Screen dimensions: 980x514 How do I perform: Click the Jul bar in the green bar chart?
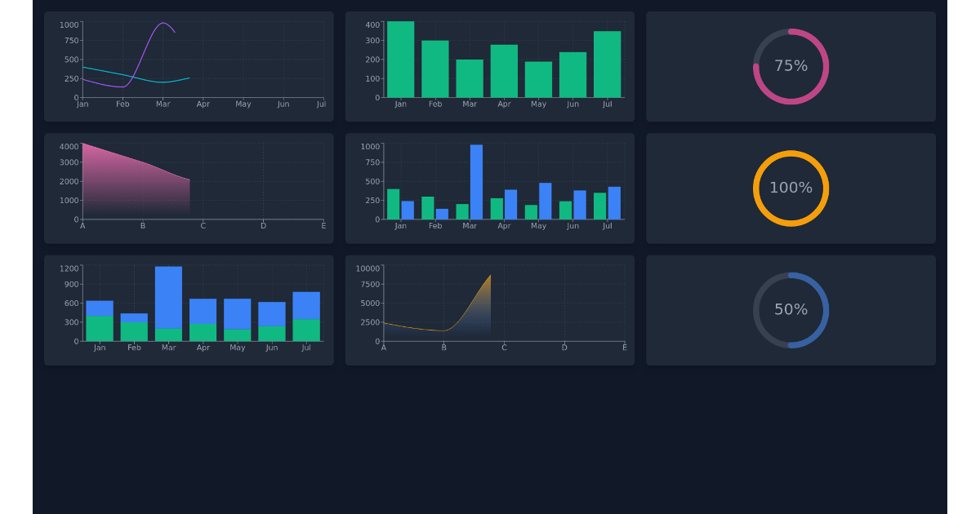click(607, 65)
